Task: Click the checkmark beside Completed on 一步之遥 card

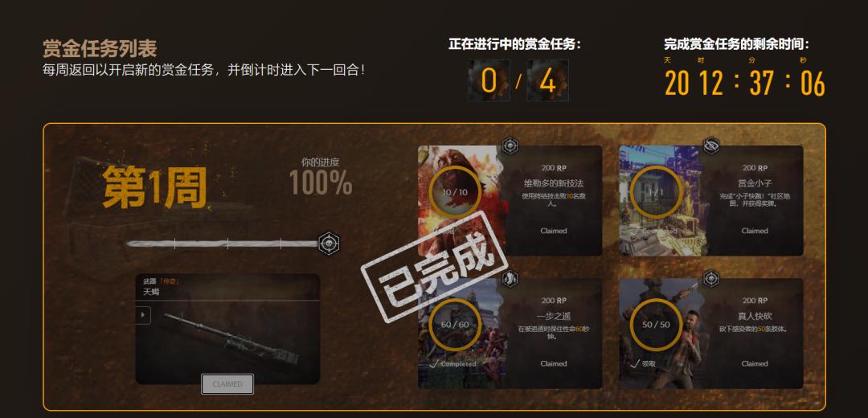Action: (x=435, y=364)
